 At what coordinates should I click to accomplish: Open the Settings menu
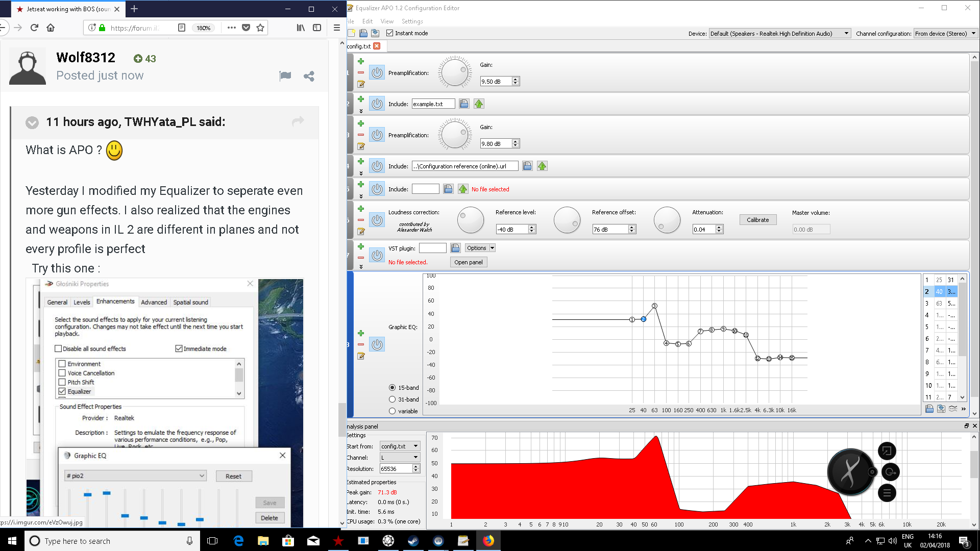(412, 21)
